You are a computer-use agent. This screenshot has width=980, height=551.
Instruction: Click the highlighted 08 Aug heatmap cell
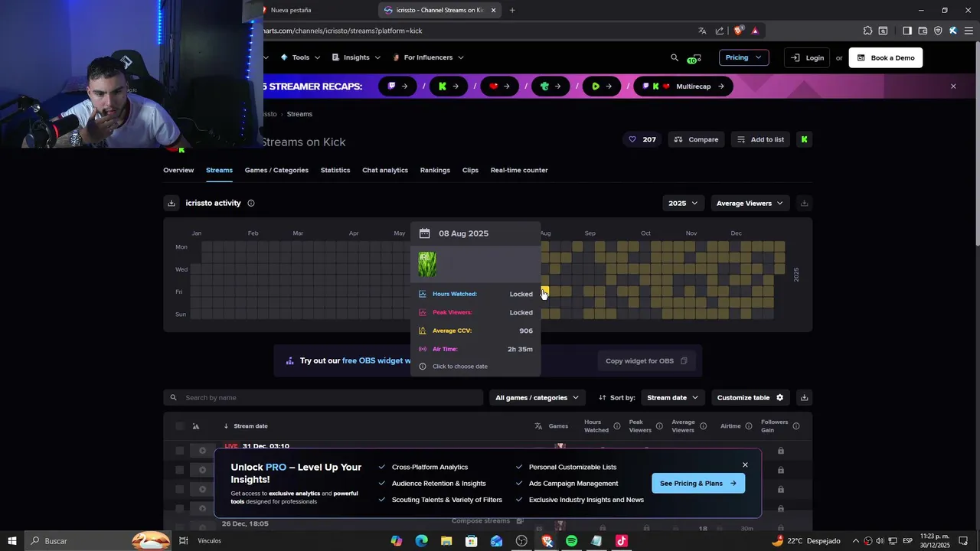click(544, 292)
